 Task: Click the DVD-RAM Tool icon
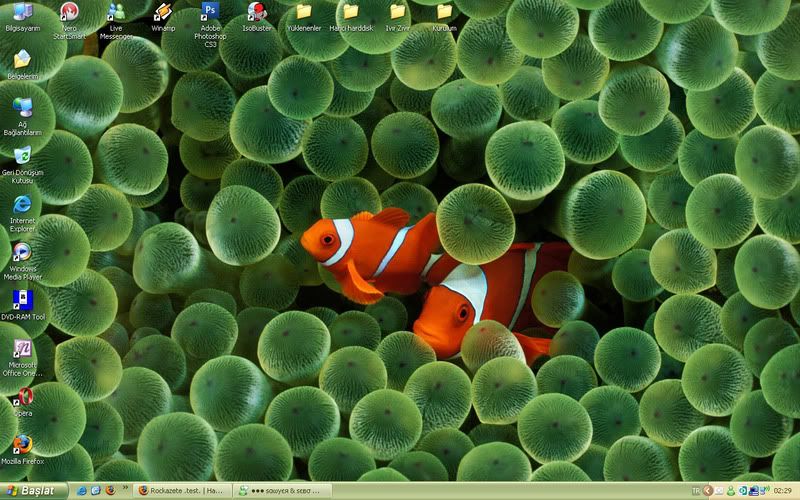click(x=22, y=300)
